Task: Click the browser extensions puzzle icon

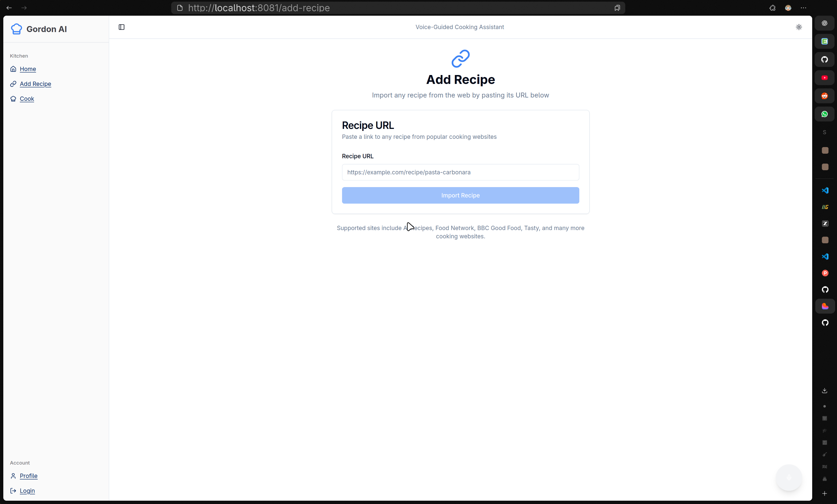Action: tap(772, 8)
